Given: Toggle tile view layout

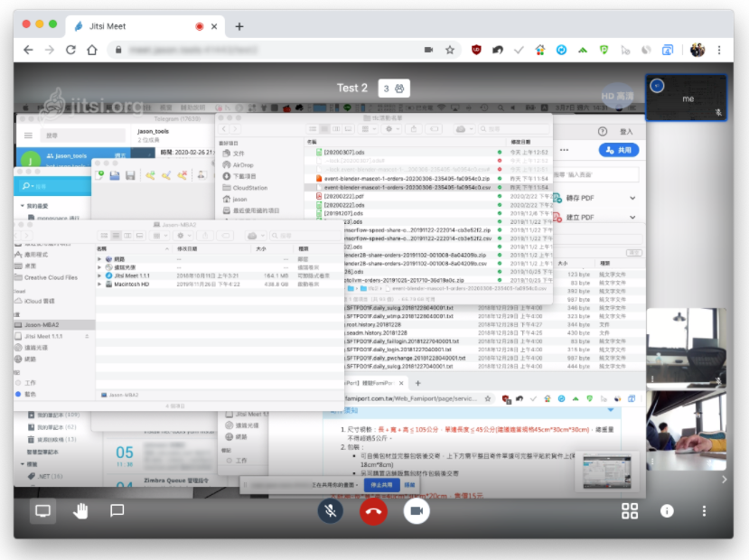Looking at the screenshot, I should tap(630, 511).
